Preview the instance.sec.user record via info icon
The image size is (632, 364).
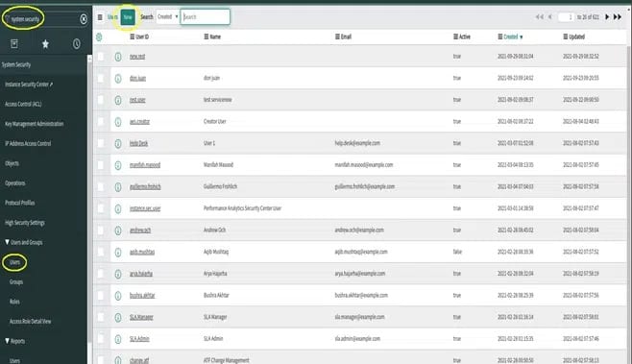[118, 209]
